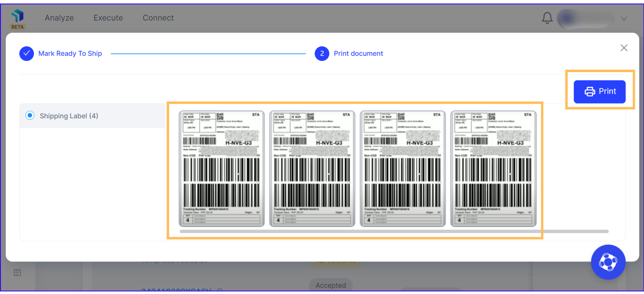The height and width of the screenshot is (294, 644).
Task: Click the BETA app logo
Action: 17,19
